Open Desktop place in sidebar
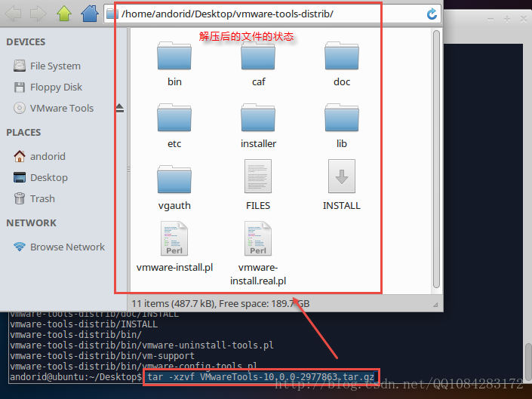 pos(49,177)
